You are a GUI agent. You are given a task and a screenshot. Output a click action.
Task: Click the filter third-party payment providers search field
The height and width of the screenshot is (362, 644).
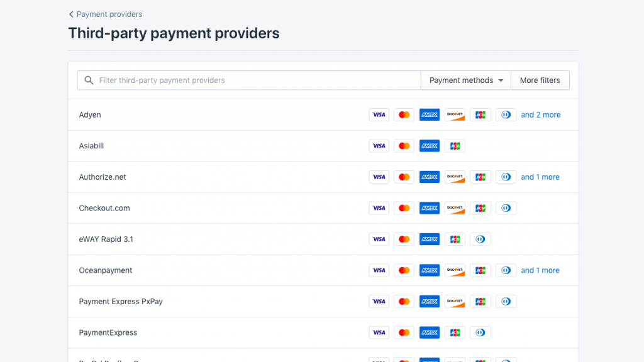249,80
